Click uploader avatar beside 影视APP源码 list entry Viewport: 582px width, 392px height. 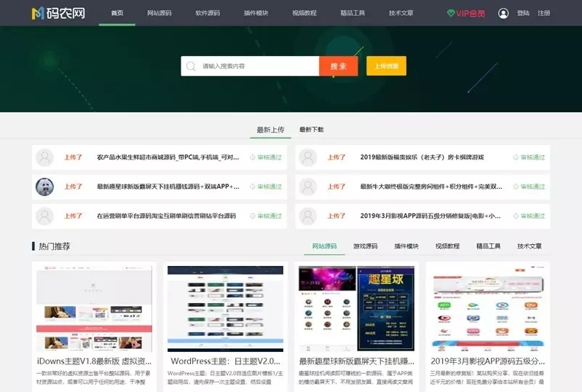[x=308, y=216]
